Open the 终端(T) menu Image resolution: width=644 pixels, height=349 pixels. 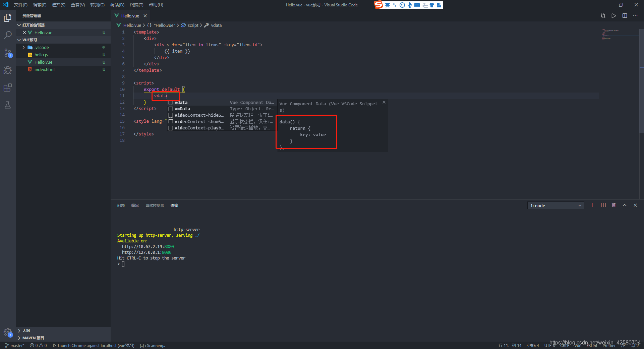tap(136, 5)
